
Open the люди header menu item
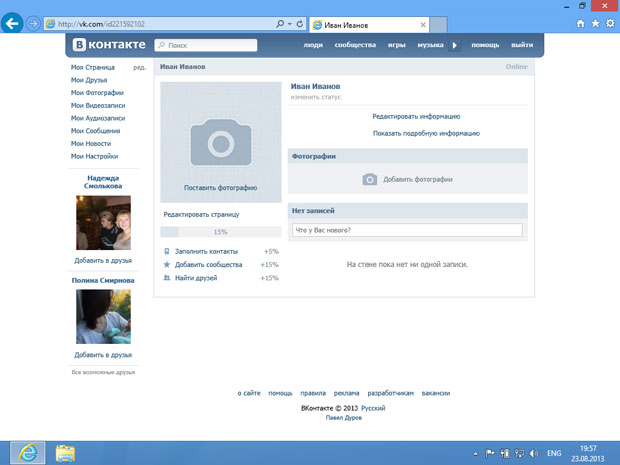[x=313, y=45]
